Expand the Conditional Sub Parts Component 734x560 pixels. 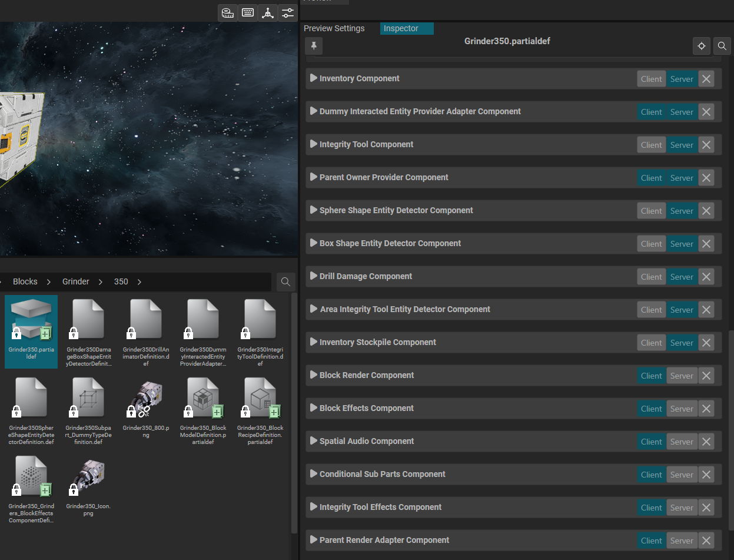pos(314,474)
